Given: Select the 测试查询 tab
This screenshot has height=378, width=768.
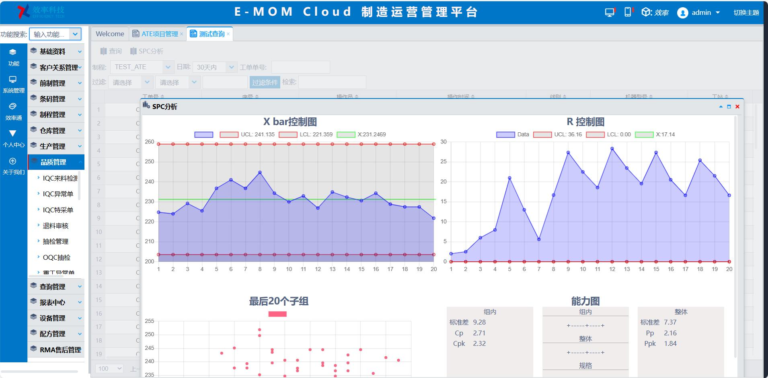Looking at the screenshot, I should (x=210, y=34).
